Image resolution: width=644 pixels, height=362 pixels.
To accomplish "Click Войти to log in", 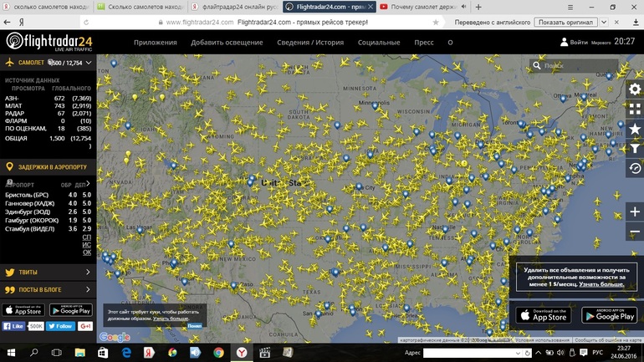I will click(579, 42).
